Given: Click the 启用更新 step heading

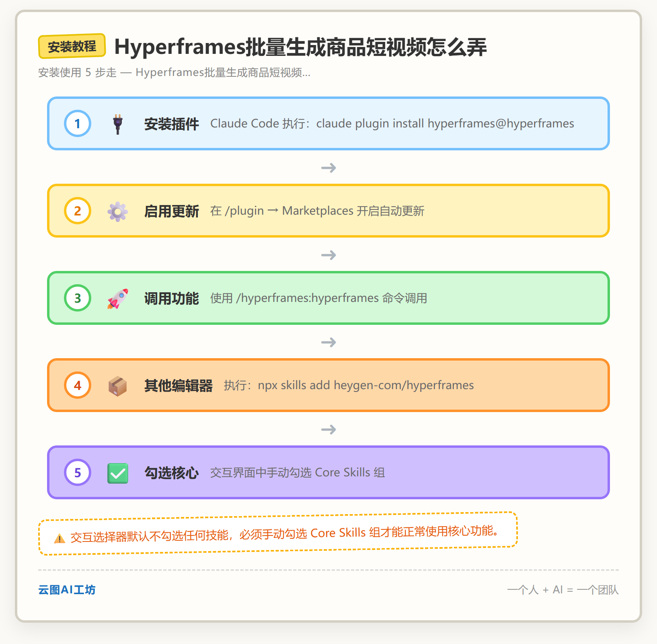Looking at the screenshot, I should (172, 211).
